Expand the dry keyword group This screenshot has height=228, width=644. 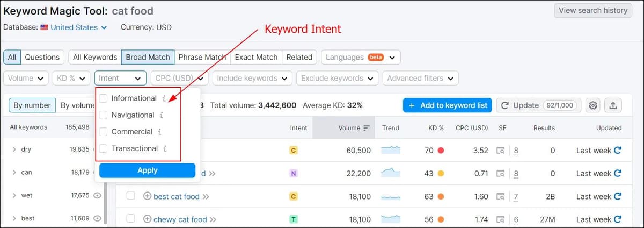click(x=14, y=149)
